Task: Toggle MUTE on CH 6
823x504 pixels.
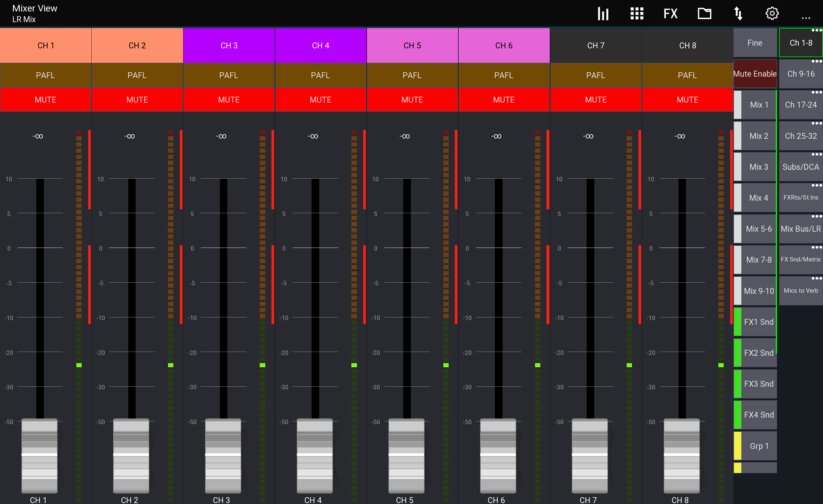Action: (504, 100)
